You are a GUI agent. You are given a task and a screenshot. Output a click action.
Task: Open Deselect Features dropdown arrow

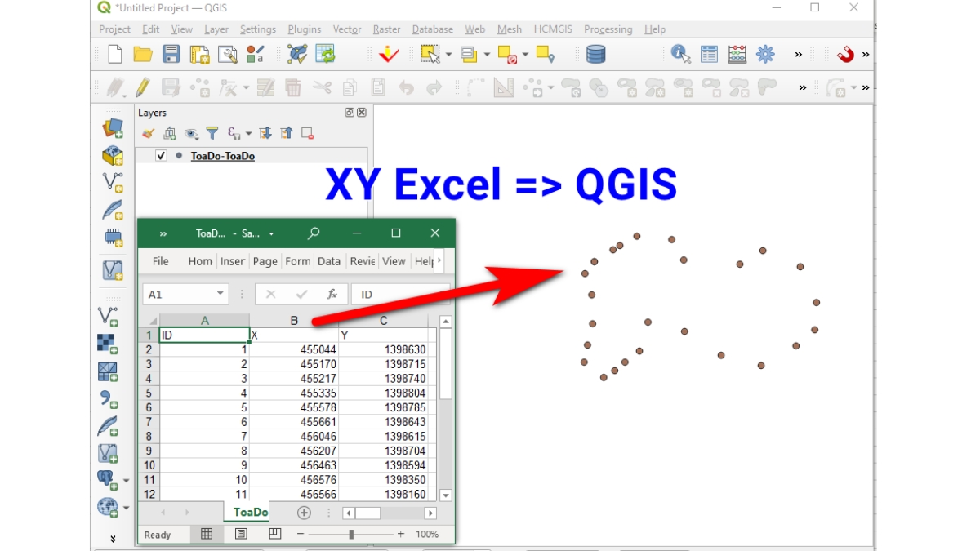click(x=525, y=55)
